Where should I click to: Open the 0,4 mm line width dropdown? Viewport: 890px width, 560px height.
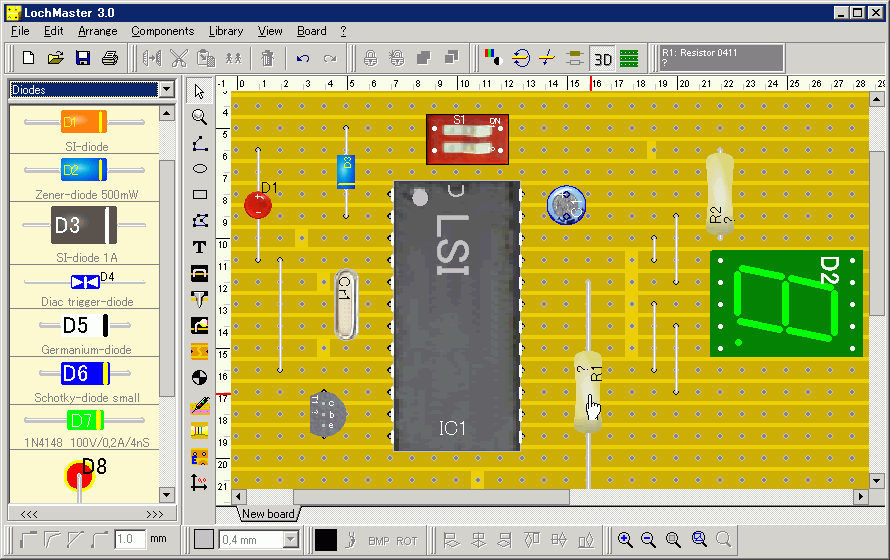click(291, 540)
